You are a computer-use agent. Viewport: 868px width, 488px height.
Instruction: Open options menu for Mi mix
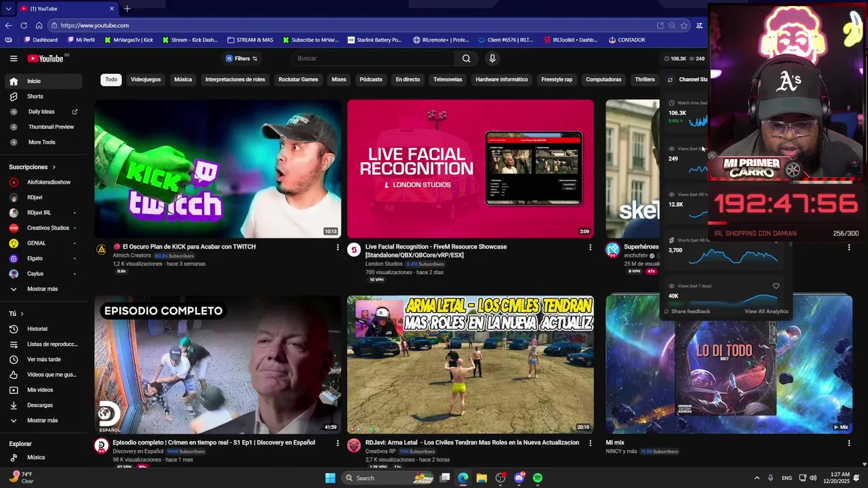849,443
